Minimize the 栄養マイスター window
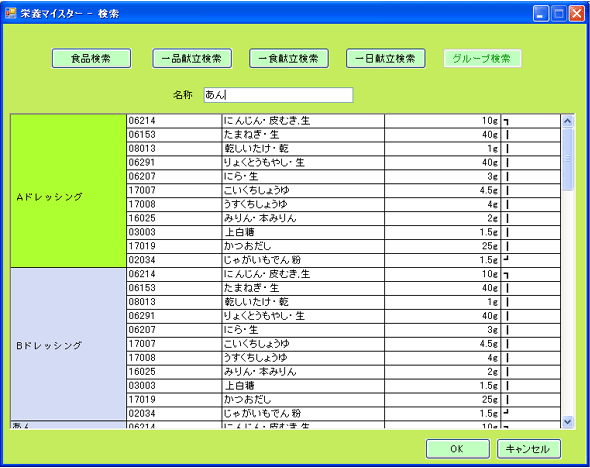Viewport: 590px width, 468px height. coord(541,14)
